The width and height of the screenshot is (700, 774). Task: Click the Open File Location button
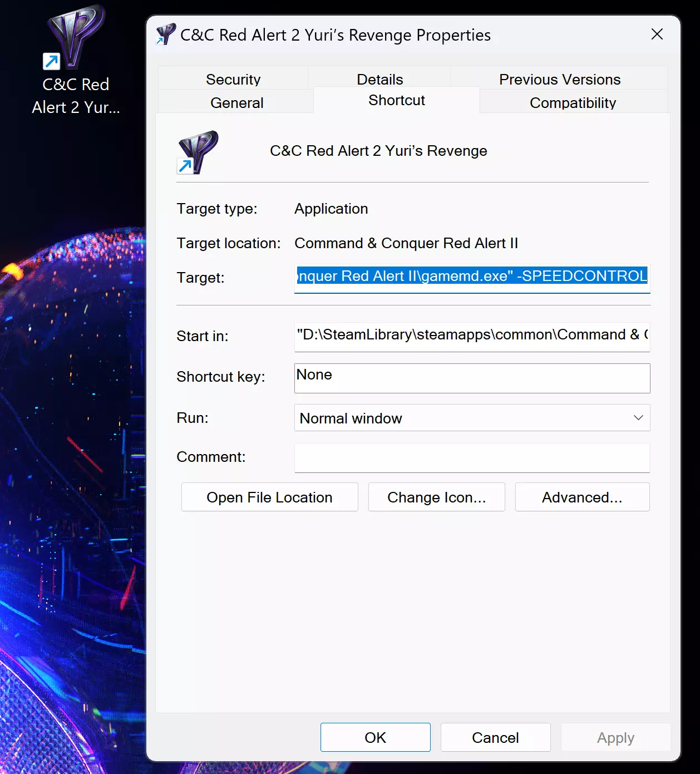(269, 497)
